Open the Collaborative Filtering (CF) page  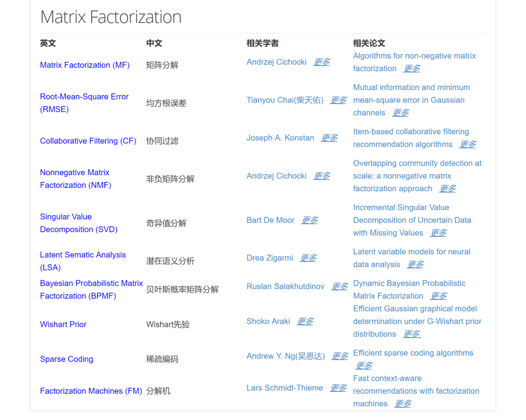tap(88, 141)
